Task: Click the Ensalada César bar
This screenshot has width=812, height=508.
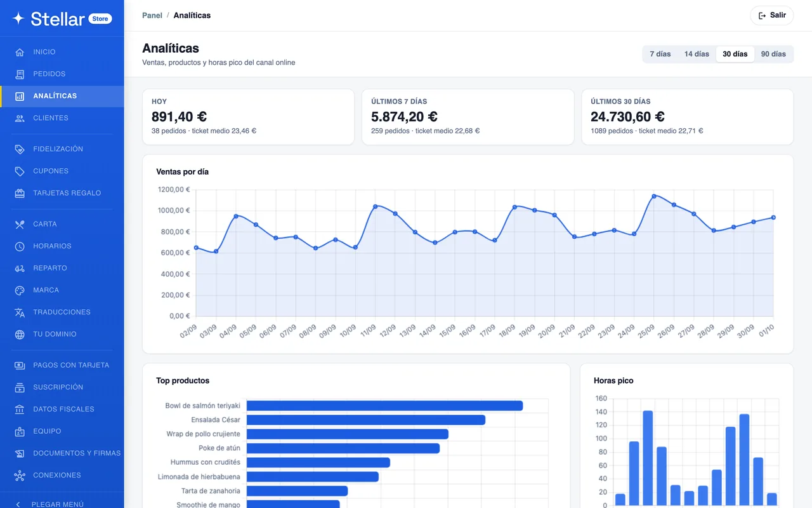Action: (x=366, y=420)
